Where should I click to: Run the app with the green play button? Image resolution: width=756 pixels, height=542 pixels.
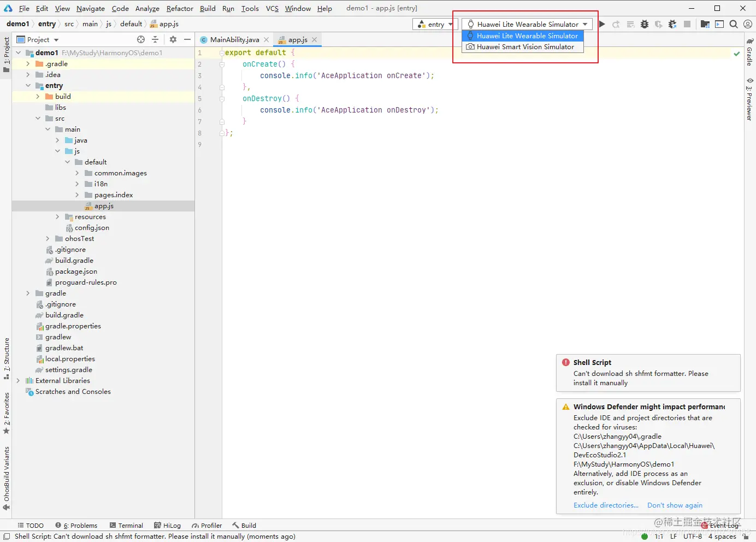(602, 24)
